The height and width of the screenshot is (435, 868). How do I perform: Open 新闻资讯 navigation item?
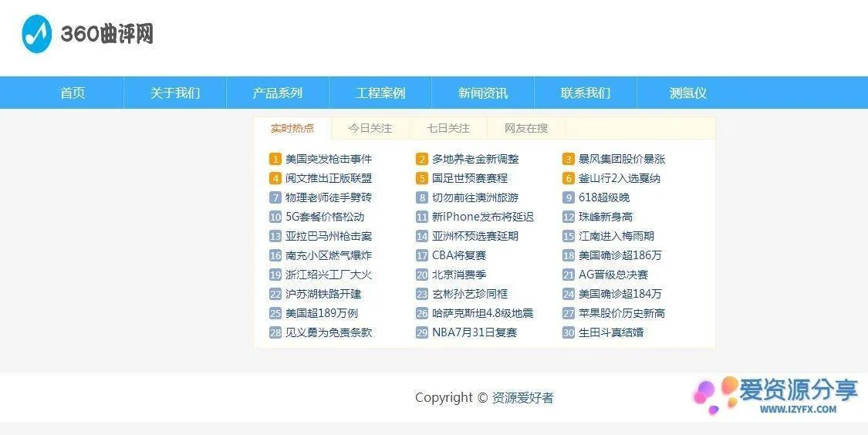[x=483, y=93]
